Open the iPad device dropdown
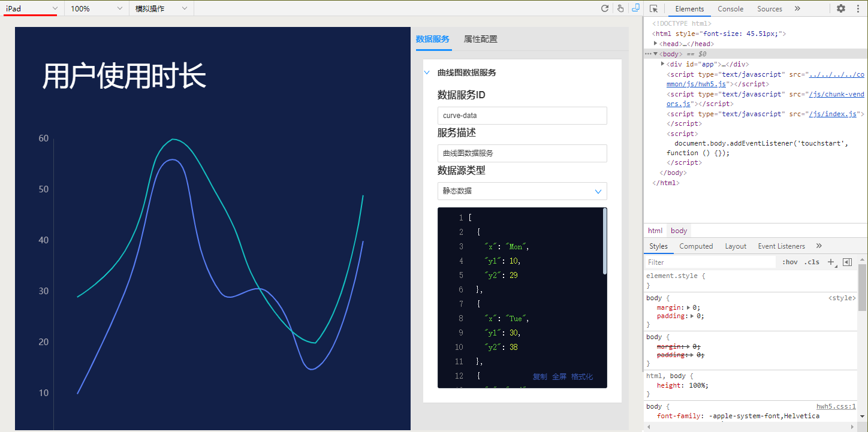Viewport: 868px width, 432px height. (32, 8)
